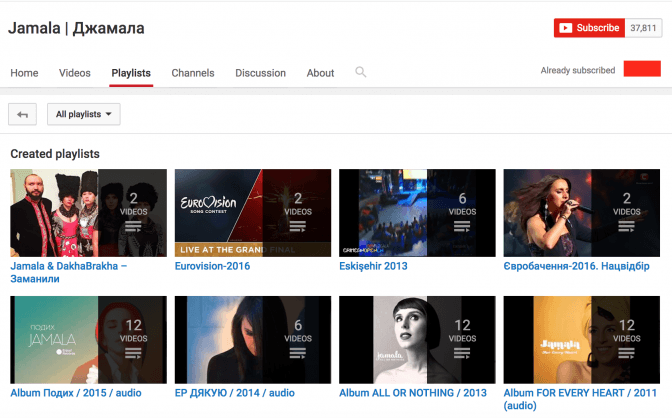Click playlist icon on Євробачення-2016 thumbnail
The image size is (672, 418).
(626, 226)
